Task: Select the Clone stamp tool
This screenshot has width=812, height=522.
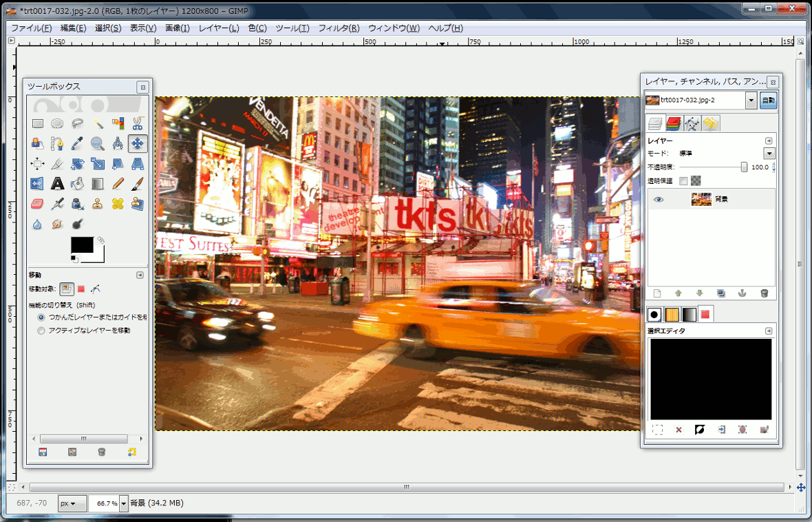Action: click(97, 204)
